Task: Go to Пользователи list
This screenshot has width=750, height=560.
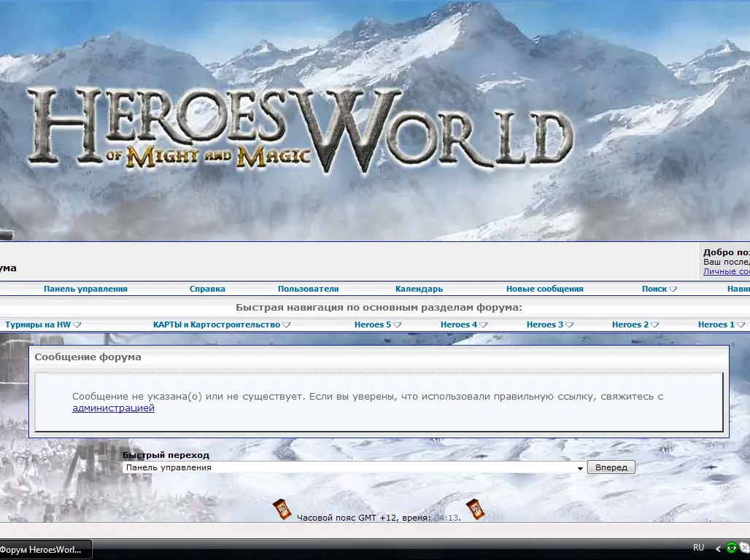Action: pyautogui.click(x=308, y=289)
